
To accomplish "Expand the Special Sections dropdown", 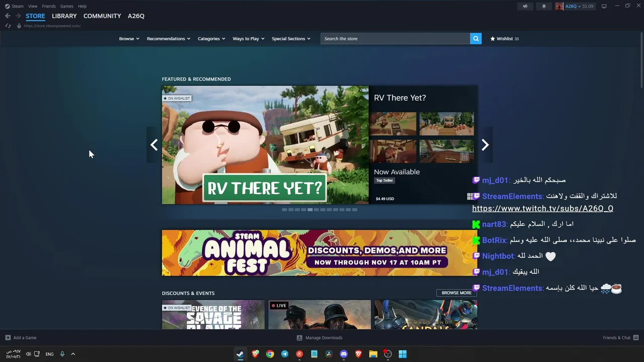I will click(291, 39).
